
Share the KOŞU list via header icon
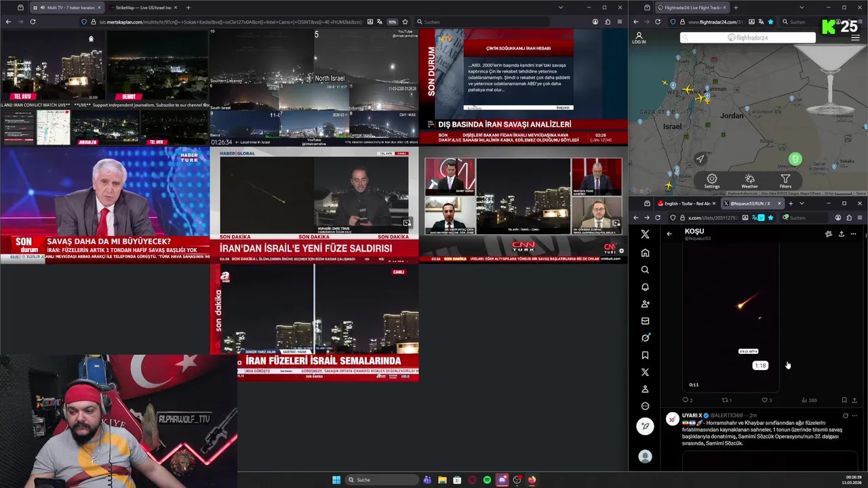pyautogui.click(x=841, y=234)
